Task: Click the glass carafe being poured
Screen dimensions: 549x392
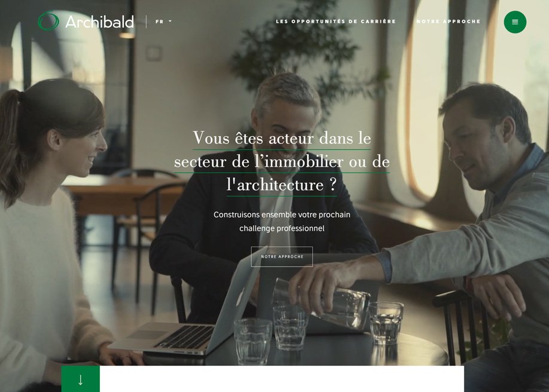Action: pyautogui.click(x=322, y=303)
